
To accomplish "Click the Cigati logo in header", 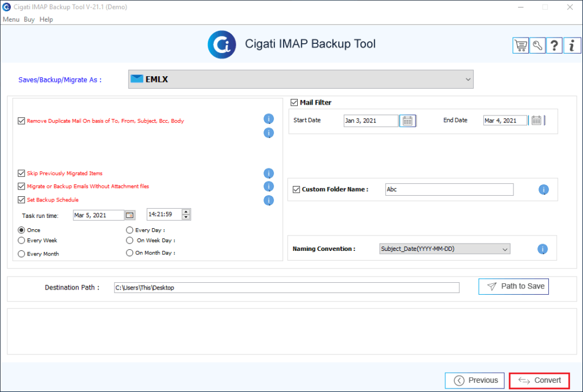I will pos(221,44).
